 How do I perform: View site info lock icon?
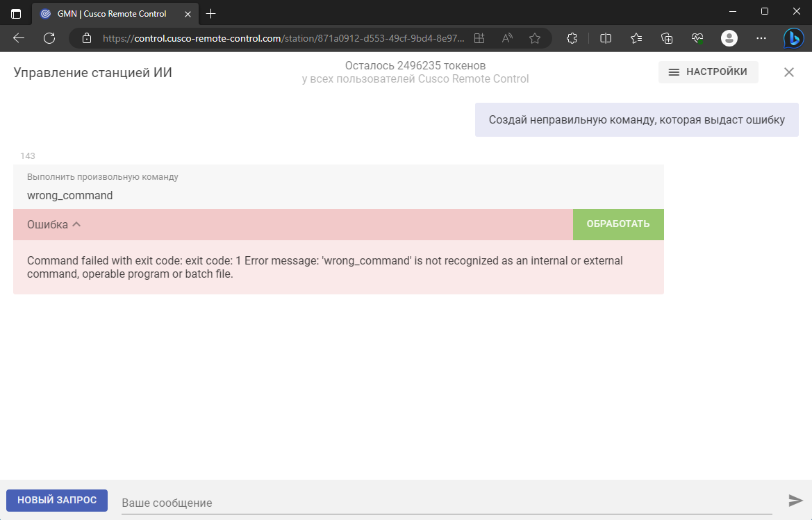click(x=87, y=38)
